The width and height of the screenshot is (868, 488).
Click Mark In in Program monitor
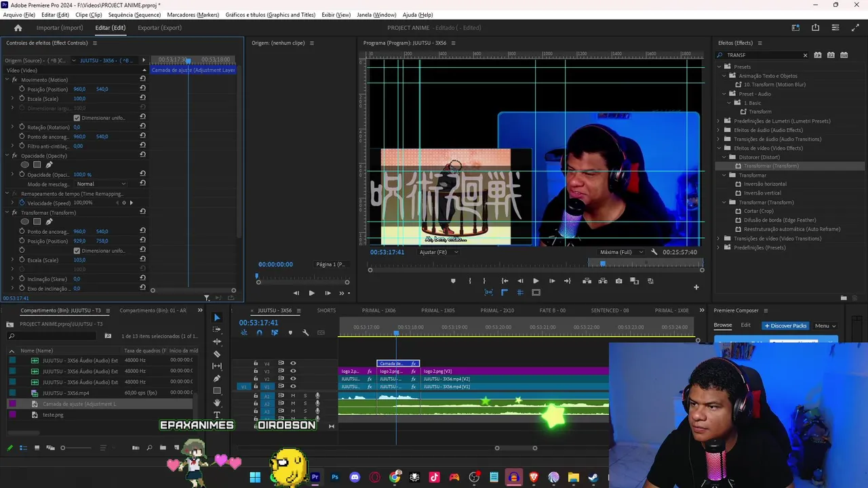click(469, 281)
